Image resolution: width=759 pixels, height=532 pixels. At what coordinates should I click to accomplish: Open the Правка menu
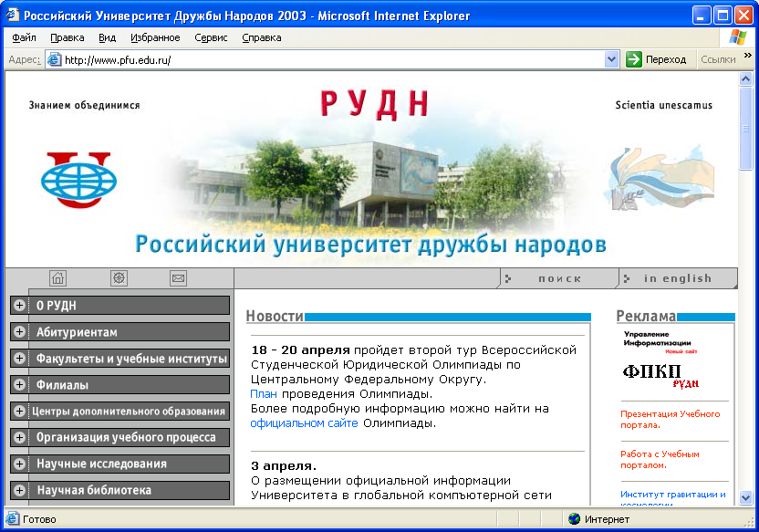[x=68, y=37]
